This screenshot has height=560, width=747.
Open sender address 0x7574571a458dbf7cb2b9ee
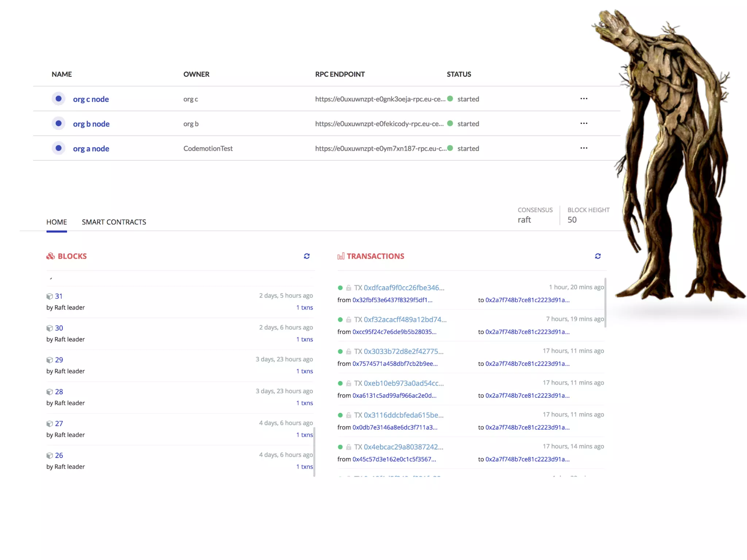pos(395,364)
